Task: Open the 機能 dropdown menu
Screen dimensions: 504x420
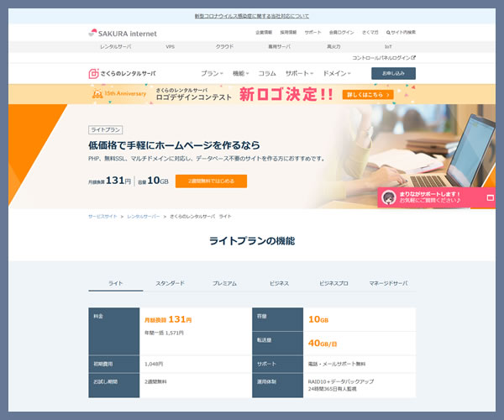Action: coord(241,74)
